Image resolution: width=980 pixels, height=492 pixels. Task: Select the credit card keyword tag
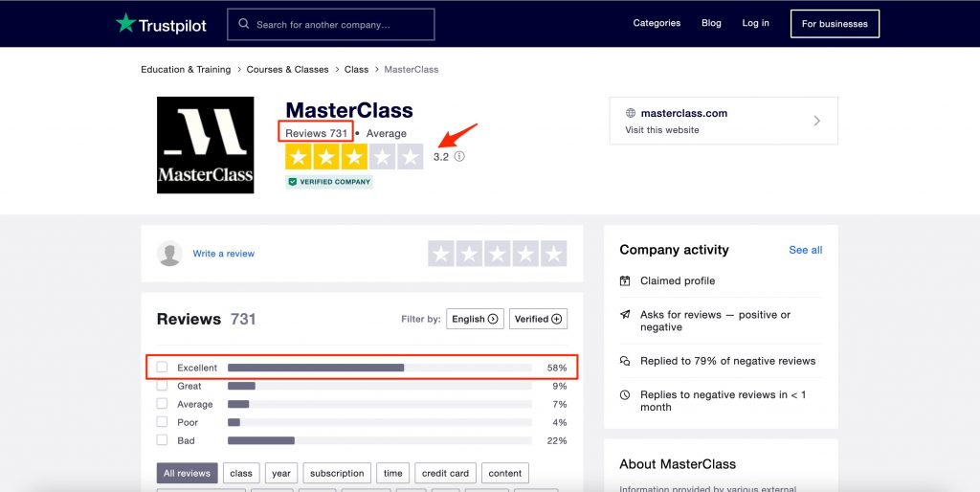click(x=446, y=473)
